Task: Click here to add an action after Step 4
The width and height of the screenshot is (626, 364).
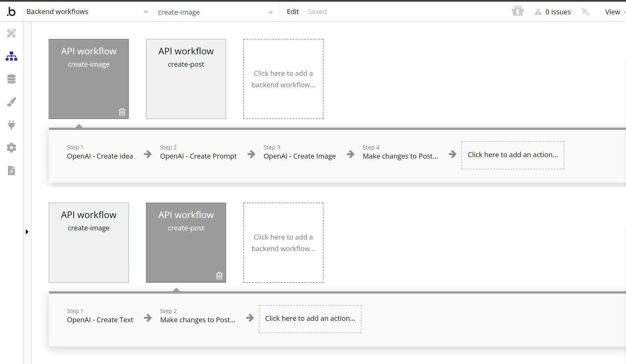Action: [512, 155]
